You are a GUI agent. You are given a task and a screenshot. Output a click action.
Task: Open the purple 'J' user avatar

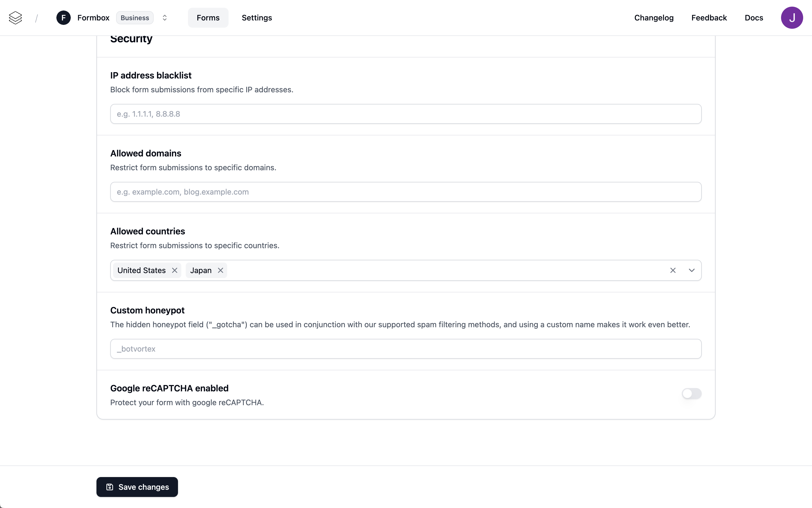coord(792,18)
